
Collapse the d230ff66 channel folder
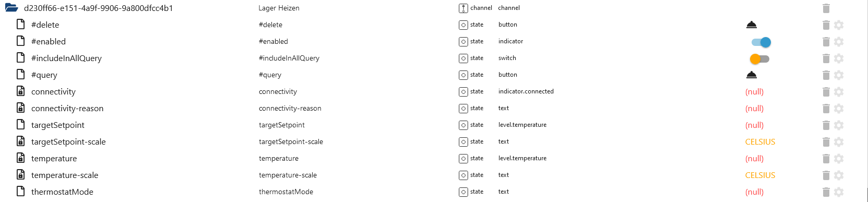coord(11,8)
